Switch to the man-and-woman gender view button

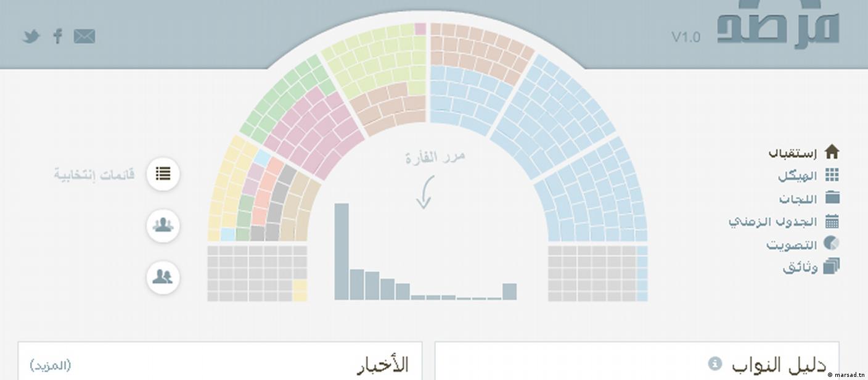click(163, 277)
